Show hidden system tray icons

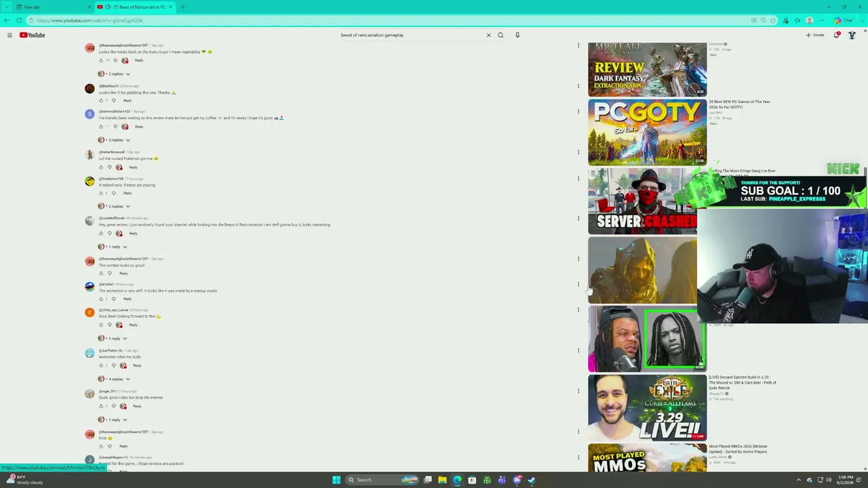798,480
